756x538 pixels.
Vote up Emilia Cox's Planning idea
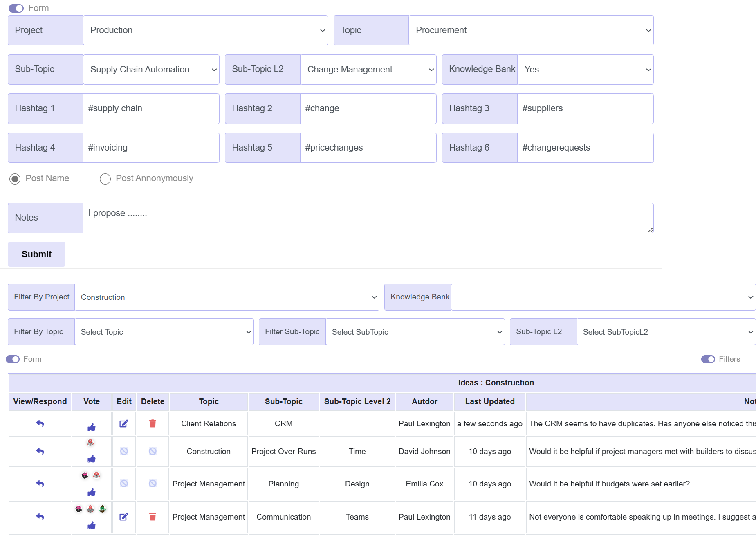(x=92, y=492)
